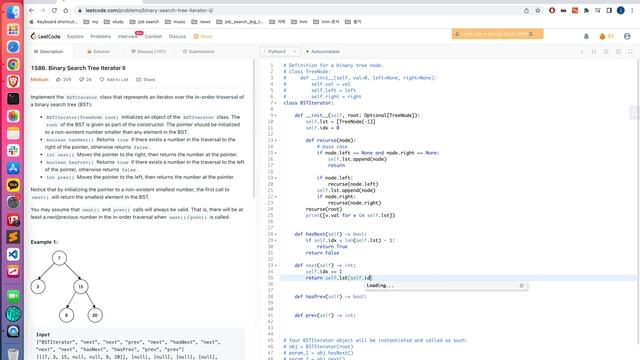640x360 pixels.
Task: Open Contest in the LeetCode nav
Action: click(x=153, y=36)
